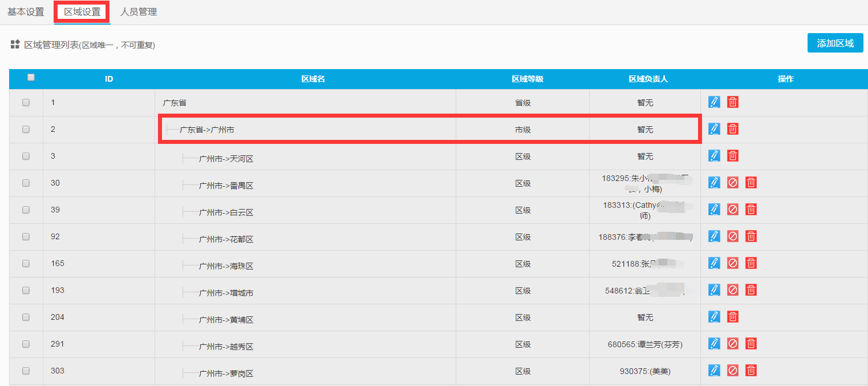Open the 人员管理 tab
Image resolution: width=868 pixels, height=386 pixels.
click(x=139, y=12)
